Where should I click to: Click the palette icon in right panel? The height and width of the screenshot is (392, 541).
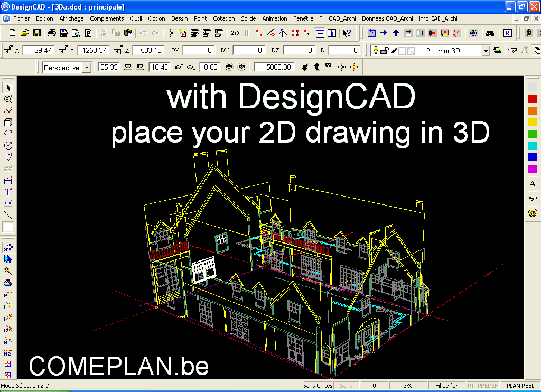pyautogui.click(x=533, y=213)
